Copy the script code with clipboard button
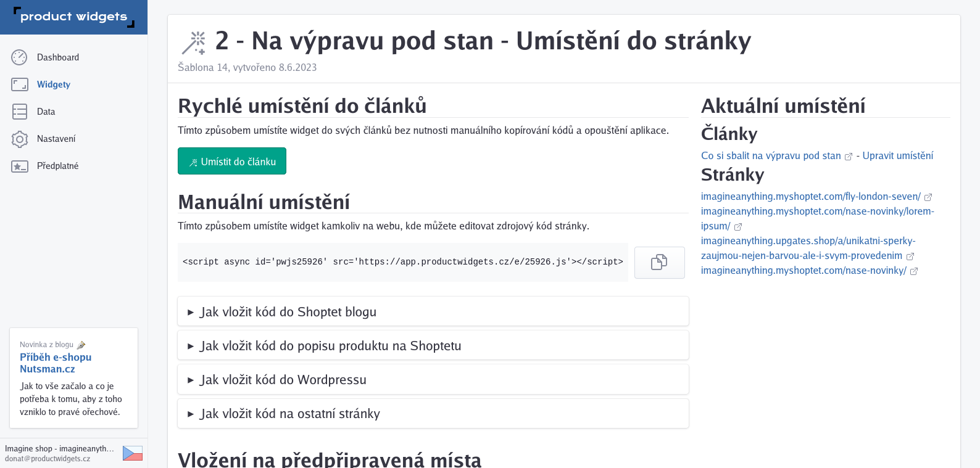980x468 pixels. 659,263
